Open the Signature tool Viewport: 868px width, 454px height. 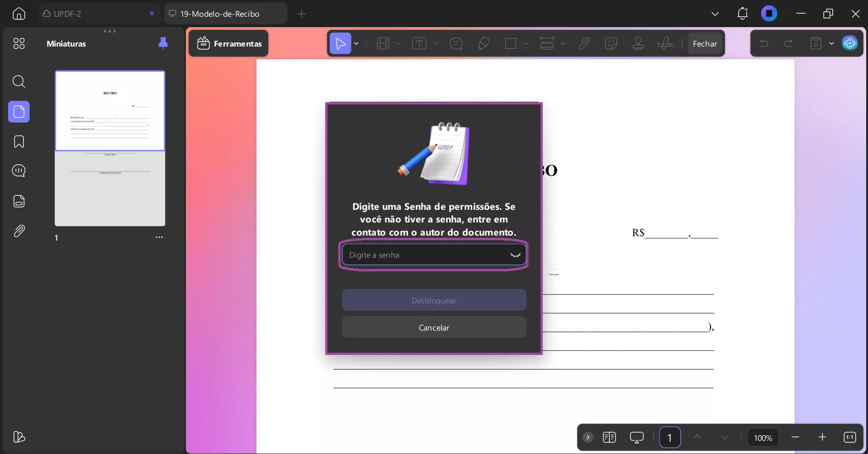pyautogui.click(x=665, y=43)
